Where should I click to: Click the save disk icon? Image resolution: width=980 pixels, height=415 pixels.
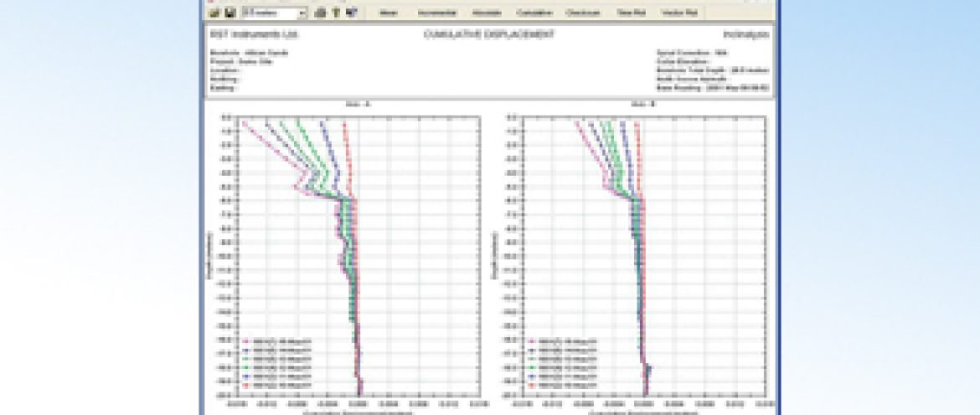(230, 13)
